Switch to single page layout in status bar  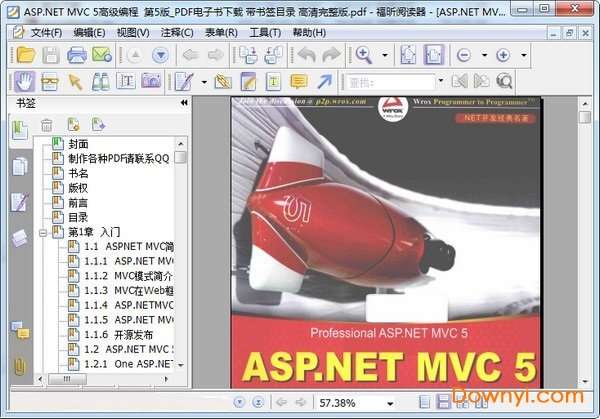[x=424, y=402]
